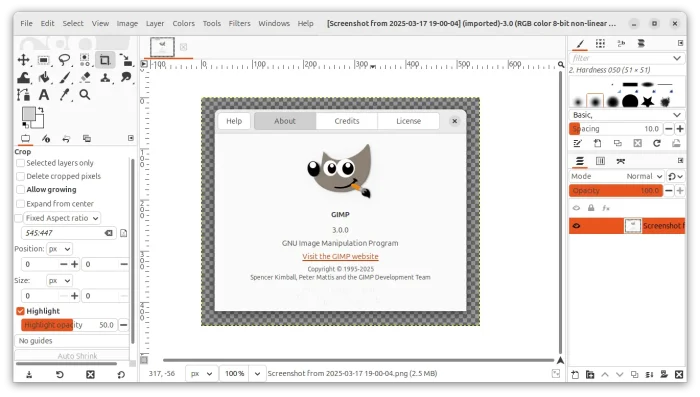700x397 pixels.
Task: Select the Crop tool
Action: point(105,60)
